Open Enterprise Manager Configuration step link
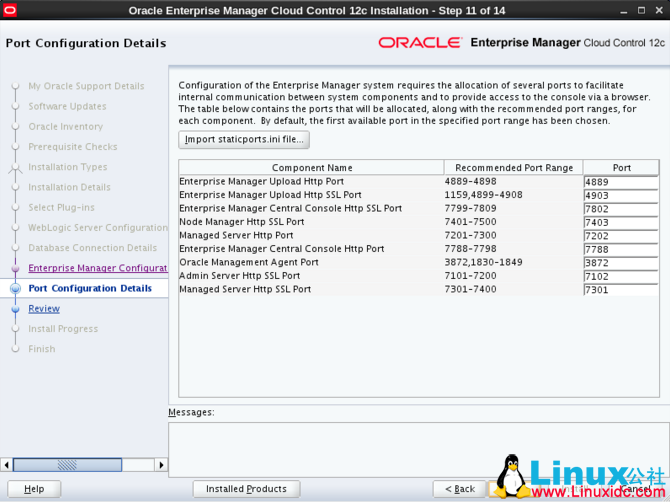670x502 pixels. point(98,268)
